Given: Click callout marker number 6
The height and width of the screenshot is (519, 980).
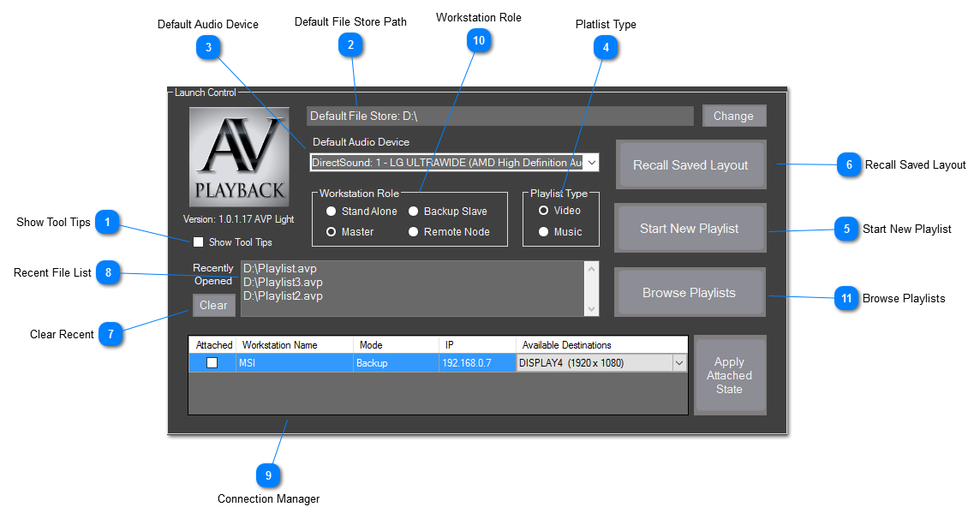Looking at the screenshot, I should click(848, 164).
